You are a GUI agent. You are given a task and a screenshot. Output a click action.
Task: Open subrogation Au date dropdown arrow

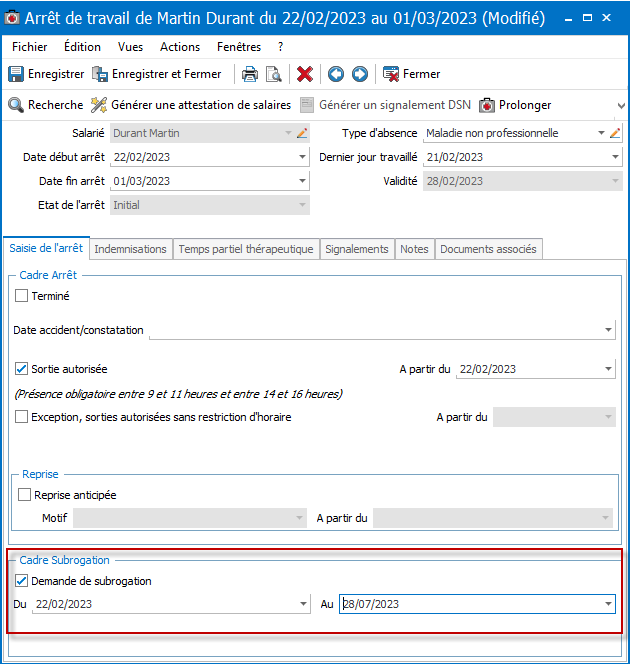[x=608, y=604]
